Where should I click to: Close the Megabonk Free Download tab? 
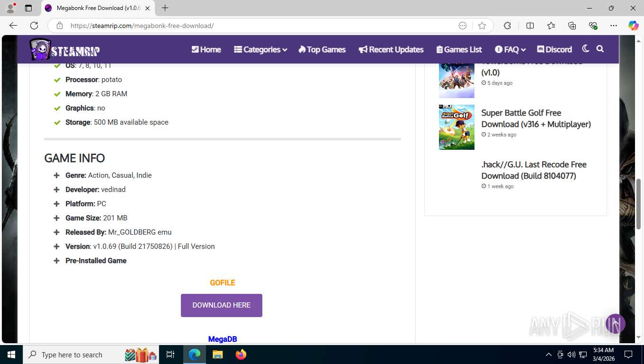147,8
